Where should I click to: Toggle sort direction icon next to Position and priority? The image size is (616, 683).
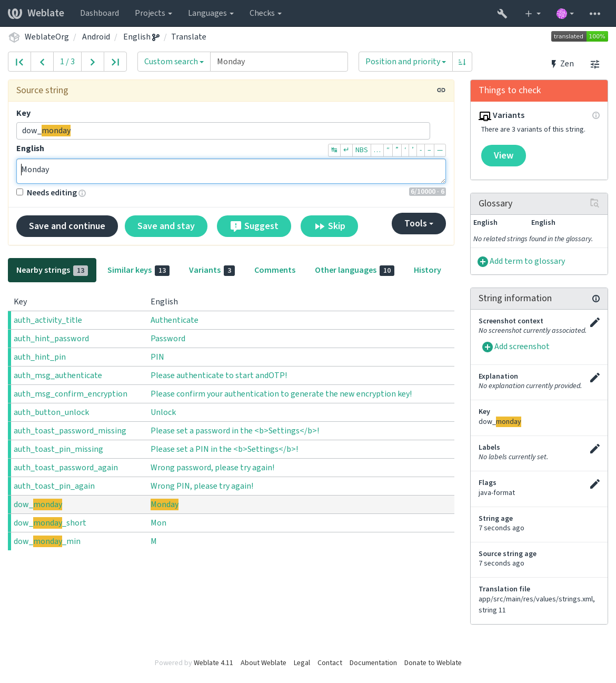[462, 62]
